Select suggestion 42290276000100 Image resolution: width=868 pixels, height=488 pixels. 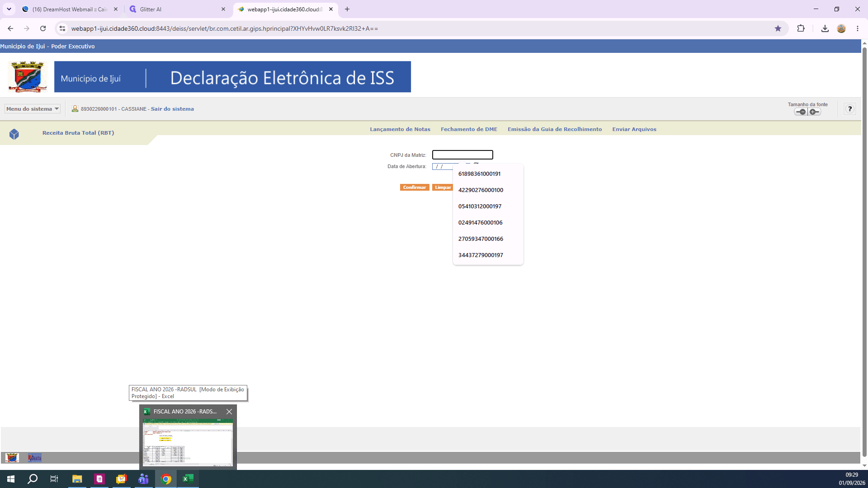pos(488,190)
